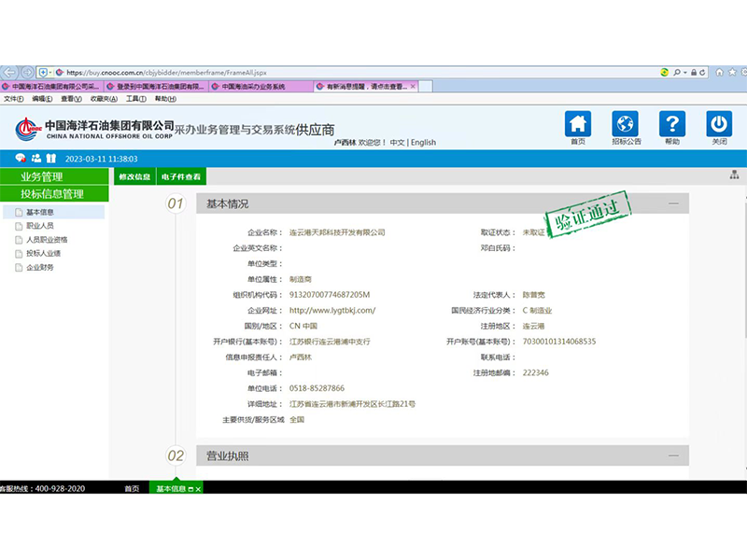Select 企业财务 in the sidebar
Image resolution: width=747 pixels, height=560 pixels.
(39, 268)
